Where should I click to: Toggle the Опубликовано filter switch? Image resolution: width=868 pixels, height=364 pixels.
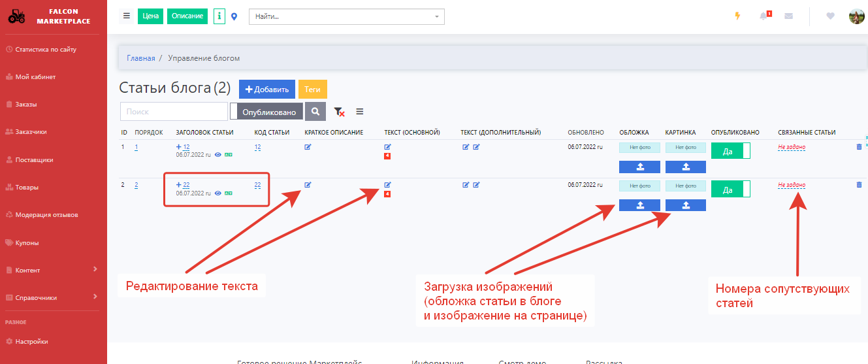pos(267,112)
